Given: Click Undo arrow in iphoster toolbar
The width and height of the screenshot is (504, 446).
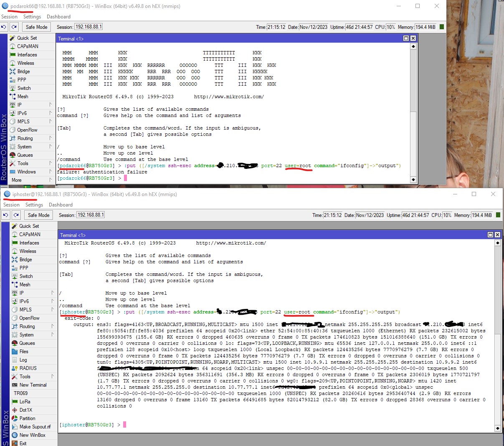Looking at the screenshot, I should [x=5, y=215].
